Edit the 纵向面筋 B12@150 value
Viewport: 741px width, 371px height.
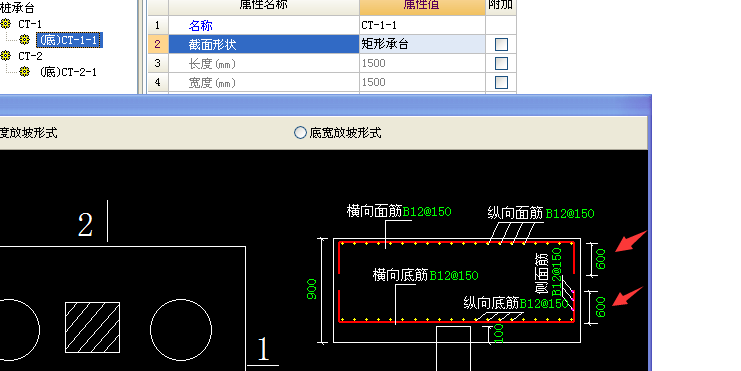pyautogui.click(x=570, y=214)
